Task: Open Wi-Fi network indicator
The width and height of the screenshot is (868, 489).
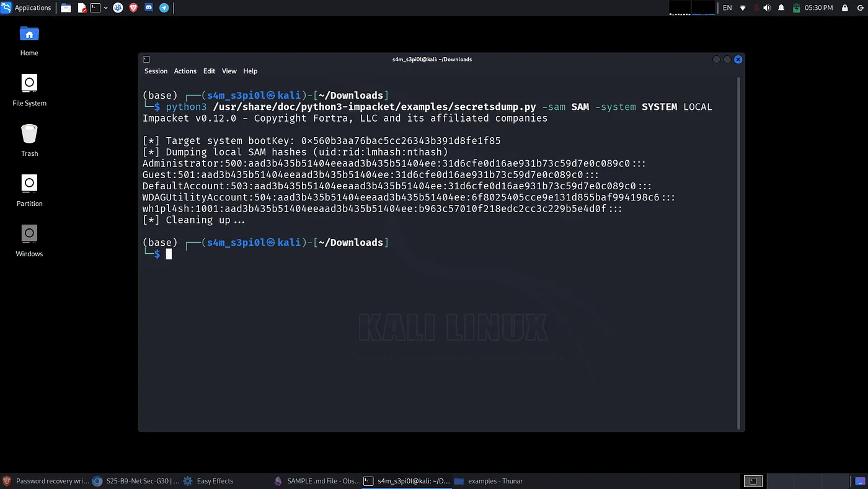Action: coord(743,8)
